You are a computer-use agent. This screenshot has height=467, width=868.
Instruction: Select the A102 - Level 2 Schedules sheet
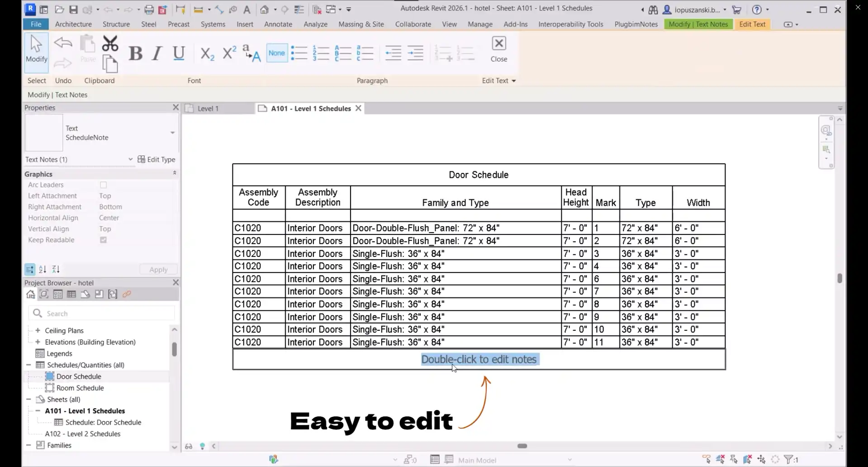(83, 434)
